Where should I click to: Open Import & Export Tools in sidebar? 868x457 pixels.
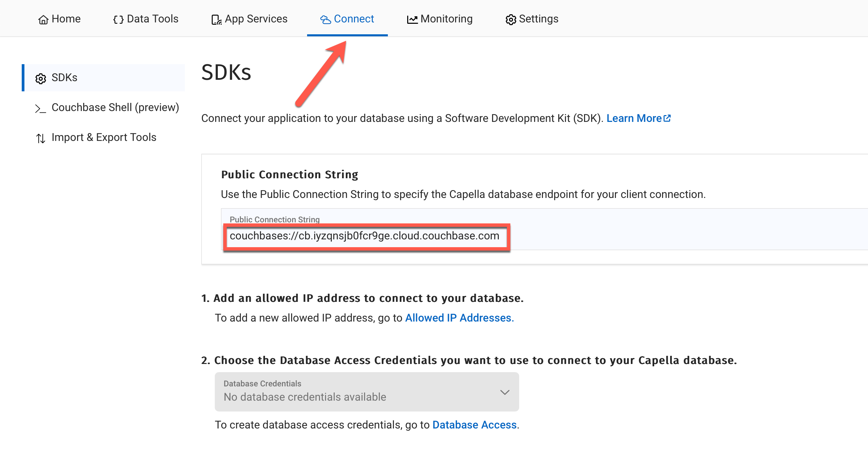[96, 138]
